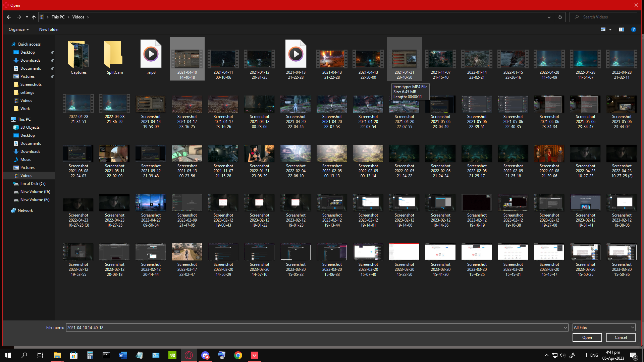Select Screenshot 2022-04-27 09-50-34
Viewport: 644px width, 362px height.
pos(151,211)
